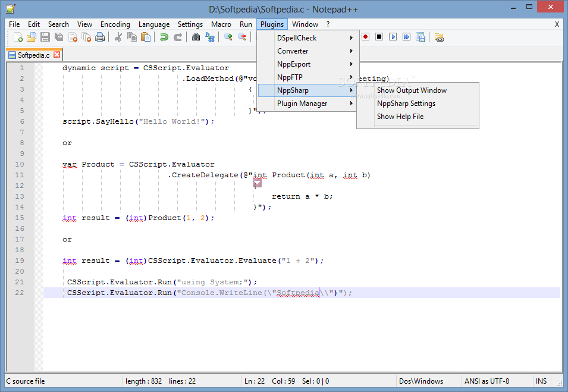The image size is (568, 392).
Task: Click 'Dos\Windows' in the status bar
Action: click(x=421, y=381)
